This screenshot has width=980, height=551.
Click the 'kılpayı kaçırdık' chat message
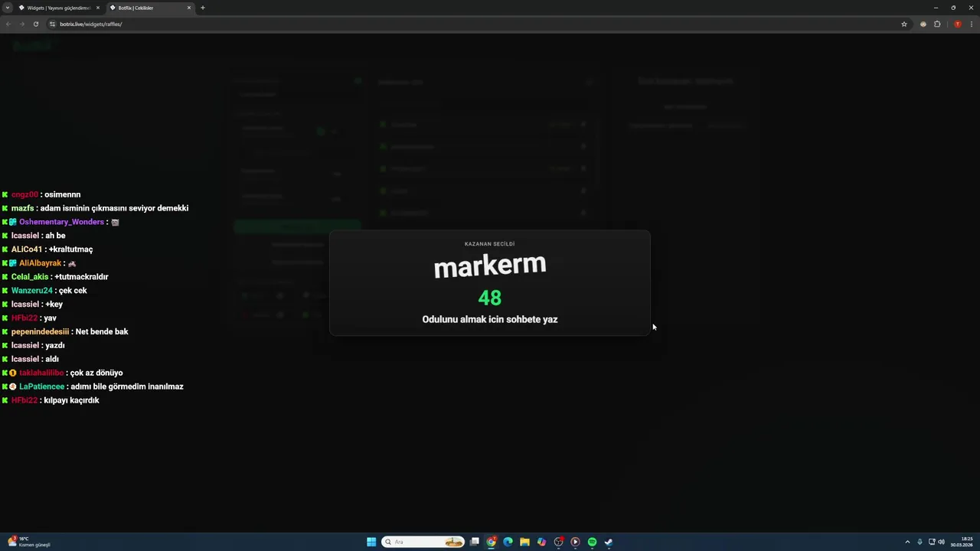[71, 400]
